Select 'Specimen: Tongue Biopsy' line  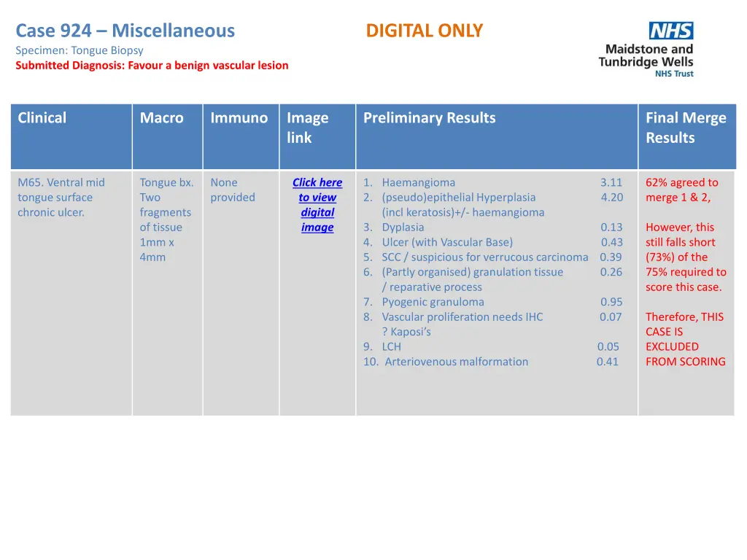coord(79,50)
